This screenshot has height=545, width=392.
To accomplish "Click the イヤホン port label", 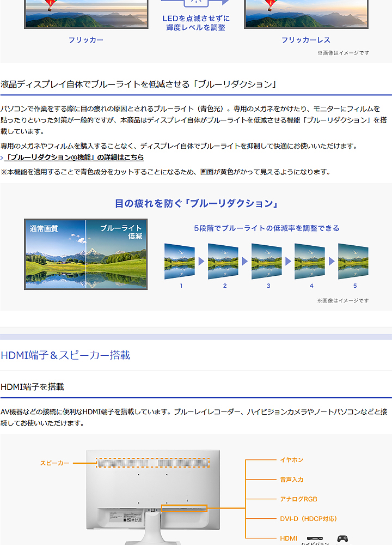I will (292, 460).
